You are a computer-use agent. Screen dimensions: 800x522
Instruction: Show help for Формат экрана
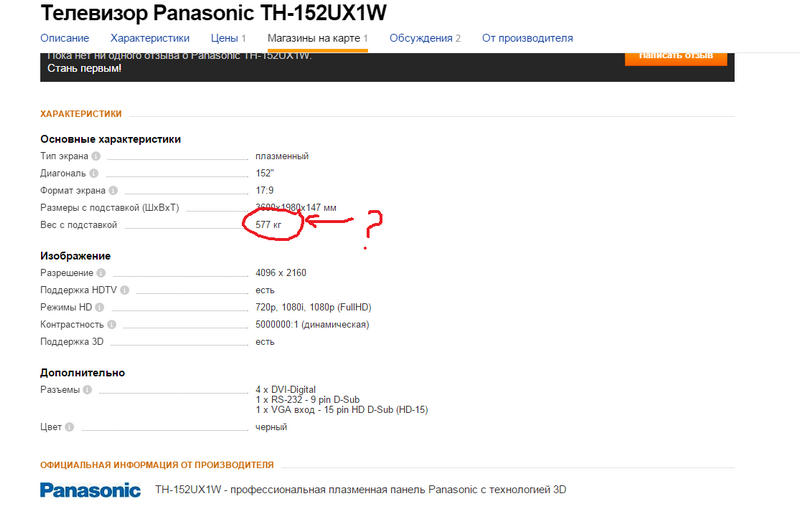tap(113, 190)
